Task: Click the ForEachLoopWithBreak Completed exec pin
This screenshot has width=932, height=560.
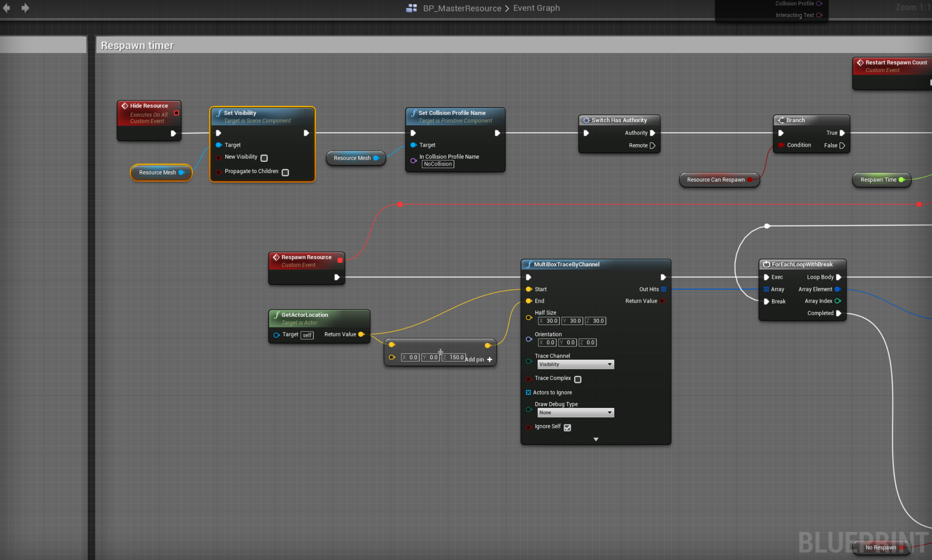Action: tap(838, 313)
